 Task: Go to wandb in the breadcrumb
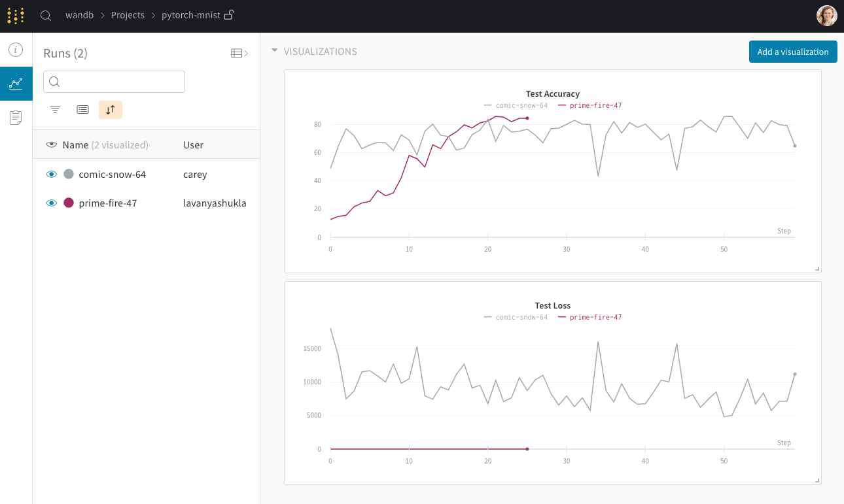[79, 15]
